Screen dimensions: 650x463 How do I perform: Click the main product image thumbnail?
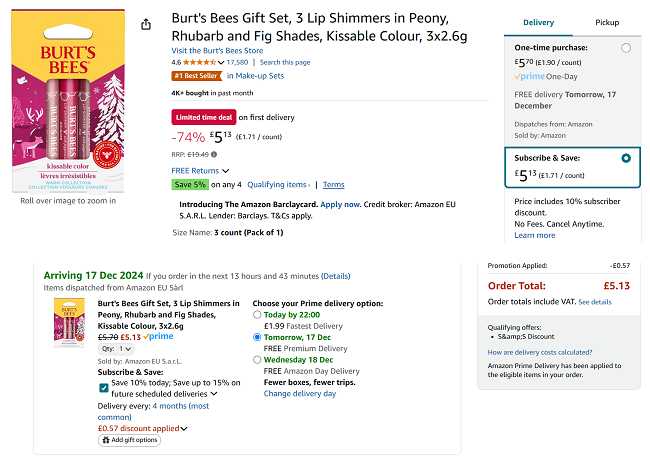point(68,101)
